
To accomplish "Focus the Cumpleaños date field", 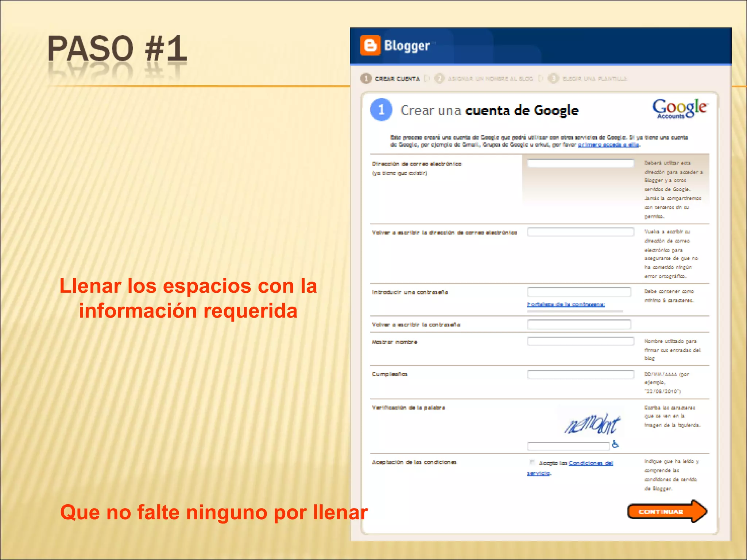I will point(580,374).
